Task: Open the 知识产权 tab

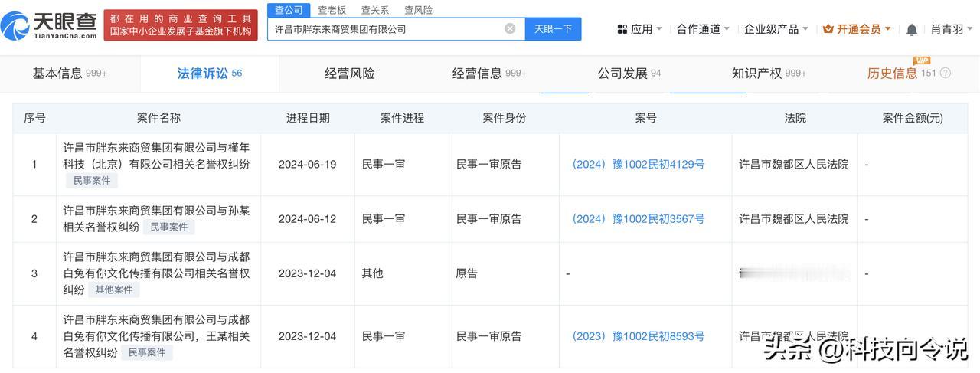Action: (769, 74)
